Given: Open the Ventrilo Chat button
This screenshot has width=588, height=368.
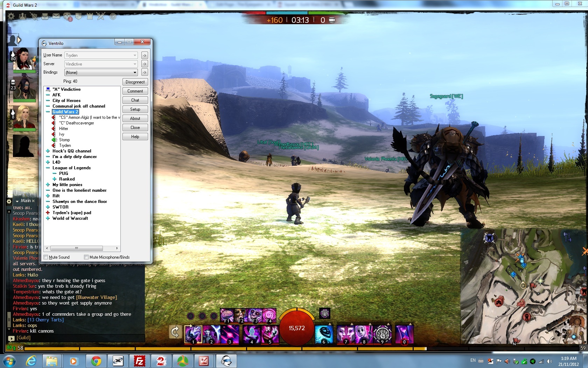Looking at the screenshot, I should coord(135,100).
